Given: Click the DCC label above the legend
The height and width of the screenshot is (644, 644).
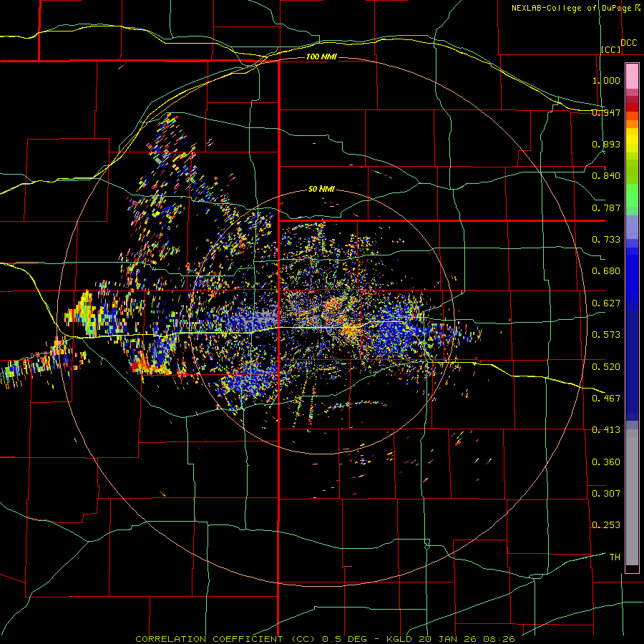Looking at the screenshot, I should click(x=628, y=43).
